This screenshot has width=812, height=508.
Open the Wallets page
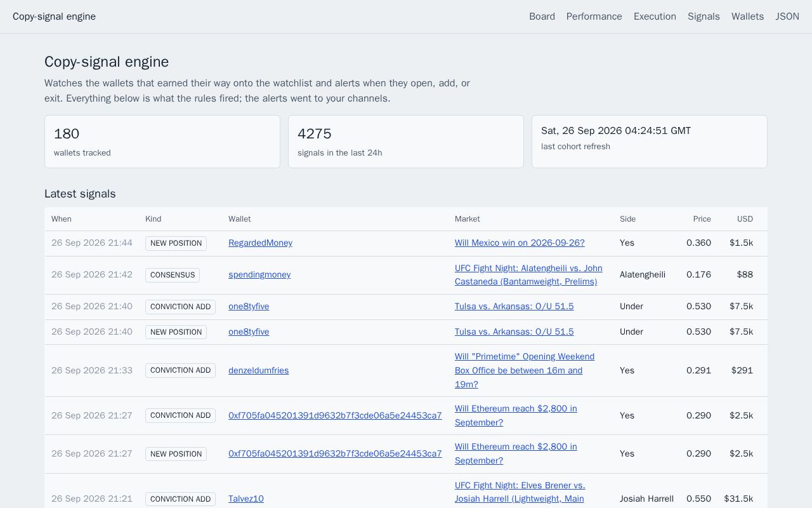click(747, 17)
